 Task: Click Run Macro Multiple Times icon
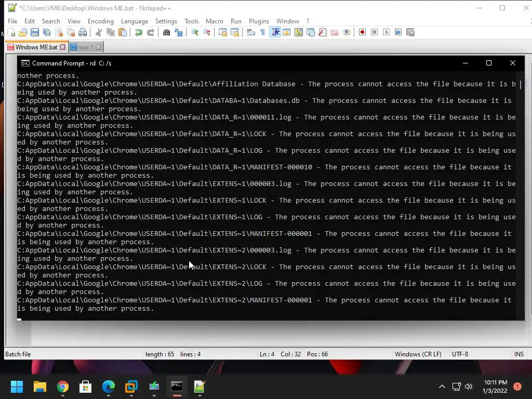[398, 33]
